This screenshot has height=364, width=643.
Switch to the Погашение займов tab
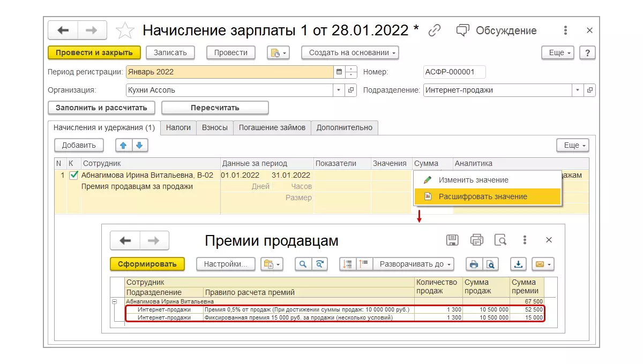point(272,127)
